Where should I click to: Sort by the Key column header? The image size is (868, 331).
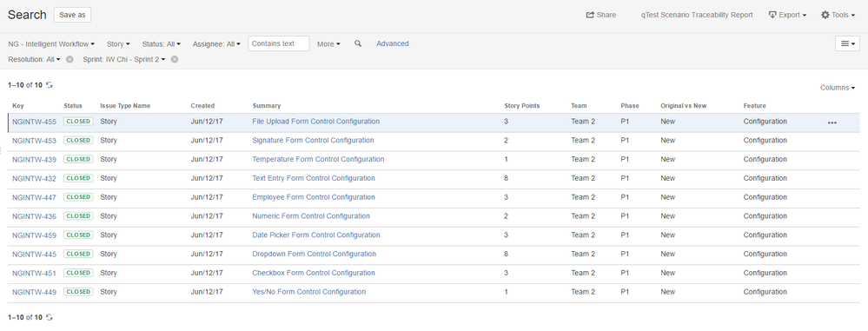click(17, 106)
